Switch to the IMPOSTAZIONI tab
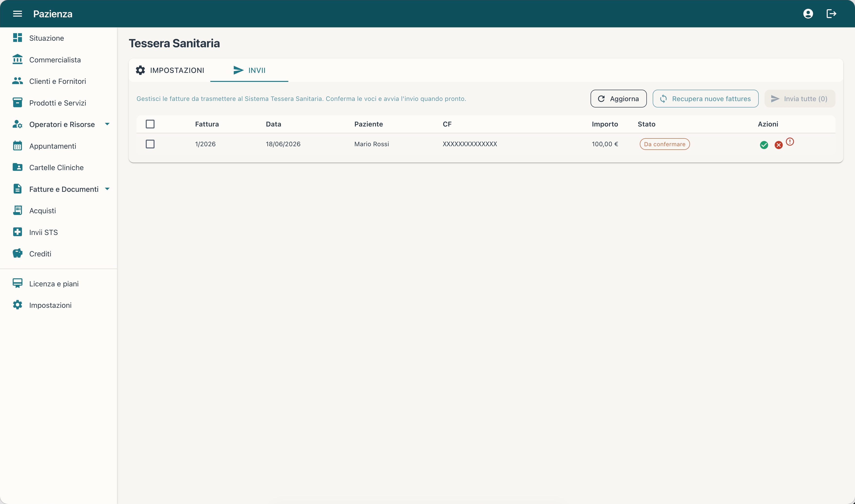855x504 pixels. pos(170,70)
